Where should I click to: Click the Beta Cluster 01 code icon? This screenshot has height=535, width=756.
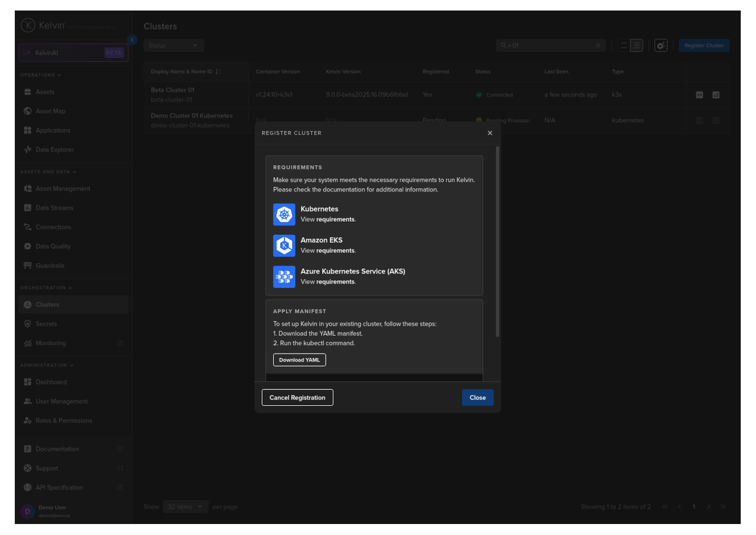(699, 95)
